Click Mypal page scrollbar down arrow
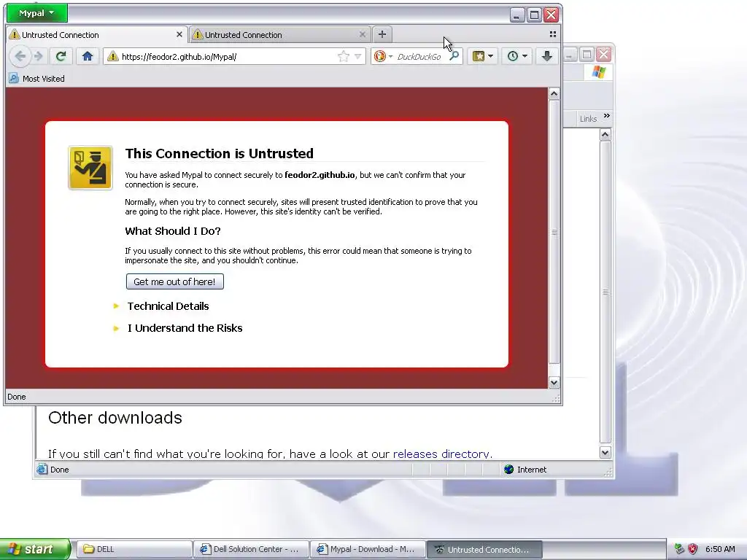 (x=554, y=382)
